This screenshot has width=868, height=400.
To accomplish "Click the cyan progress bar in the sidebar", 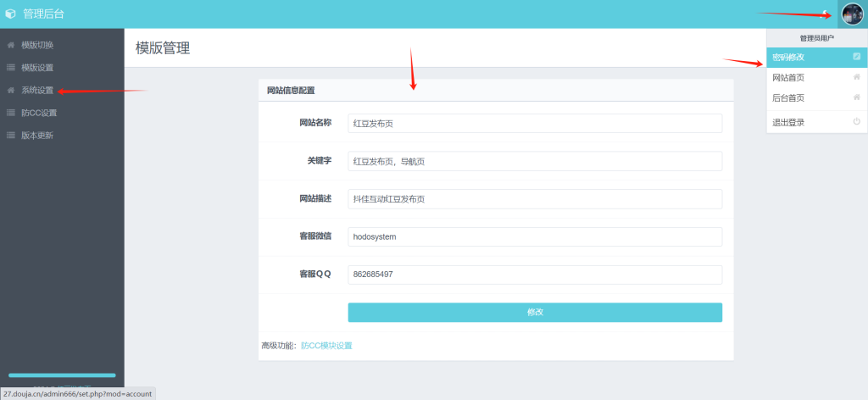I will (62, 375).
